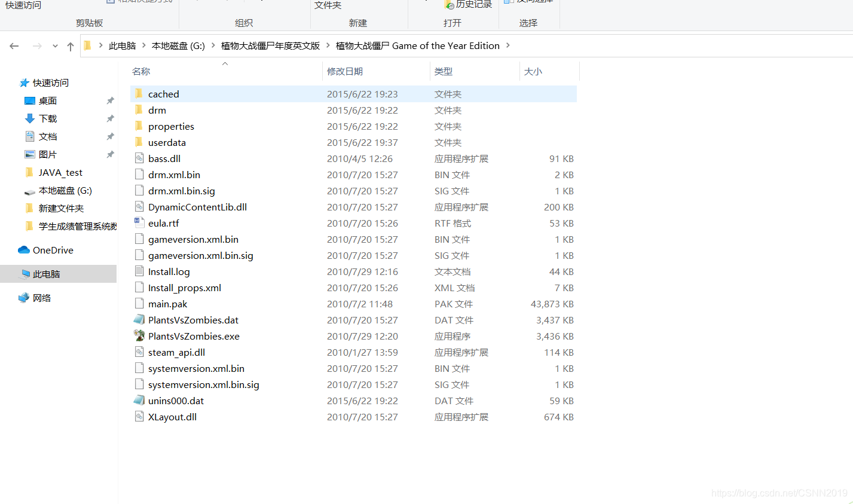
Task: Unpin 图片 using its pin icon
Action: [x=110, y=154]
